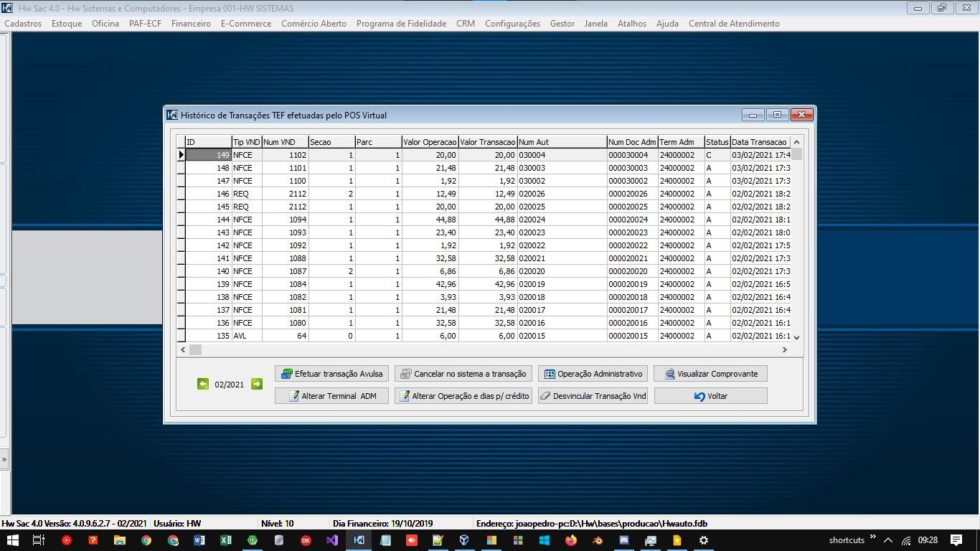Click the Num Aut column header
980x551 pixels.
tap(562, 142)
